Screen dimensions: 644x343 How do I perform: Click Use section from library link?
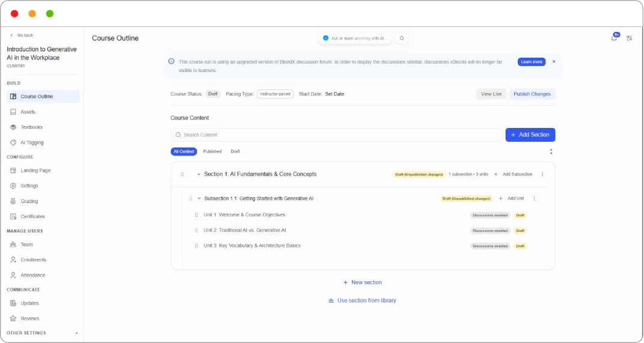(362, 300)
